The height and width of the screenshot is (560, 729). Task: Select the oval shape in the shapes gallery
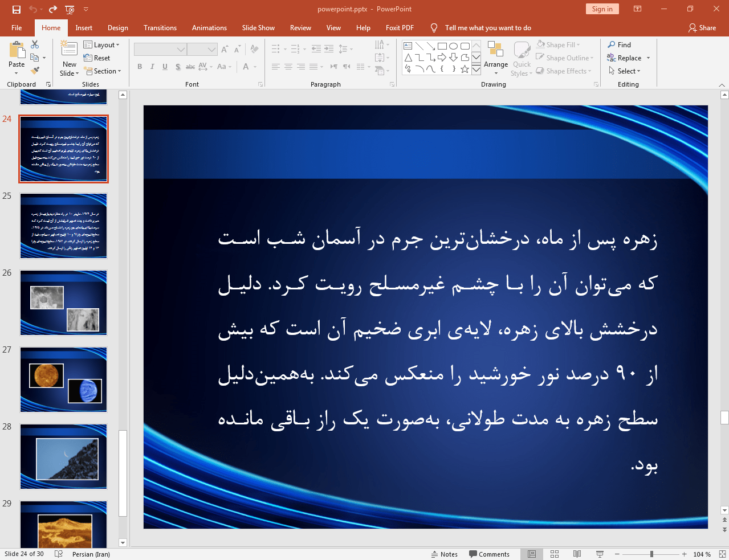(453, 46)
